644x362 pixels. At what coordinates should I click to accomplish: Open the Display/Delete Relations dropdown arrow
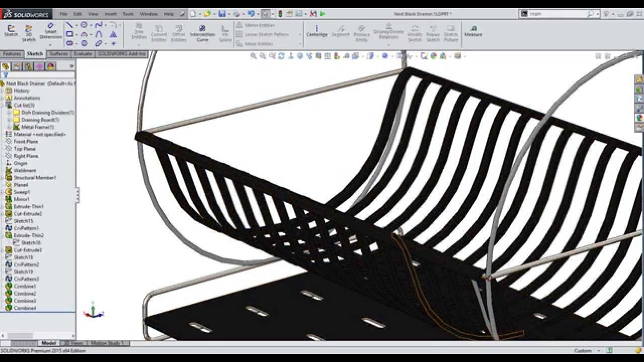pyautogui.click(x=388, y=44)
